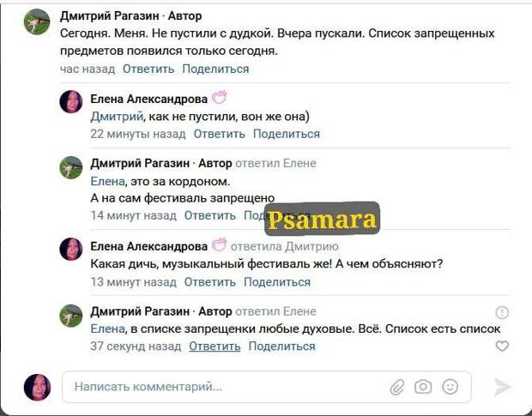This screenshot has width=532, height=416.
Task: Report comment using exclamation circle icon
Action: pyautogui.click(x=502, y=312)
